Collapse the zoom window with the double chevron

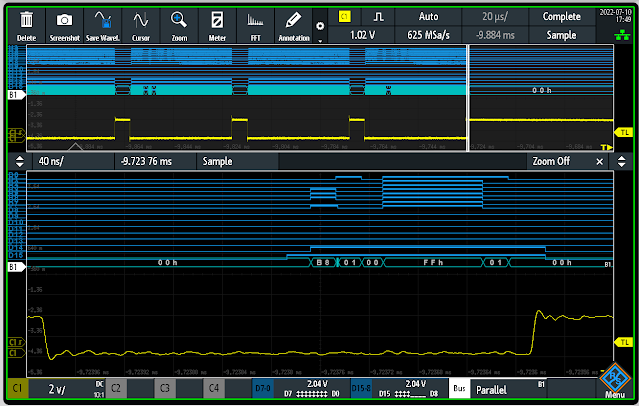tap(19, 161)
